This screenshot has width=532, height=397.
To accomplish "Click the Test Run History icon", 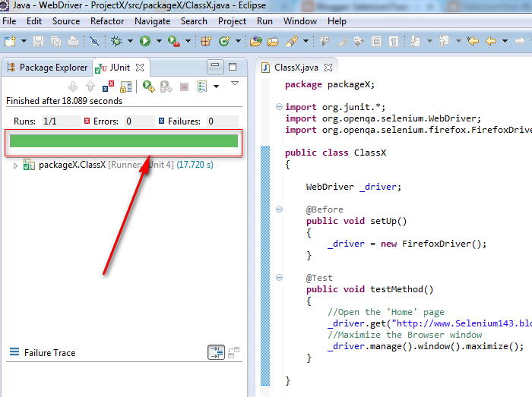I will (x=202, y=87).
